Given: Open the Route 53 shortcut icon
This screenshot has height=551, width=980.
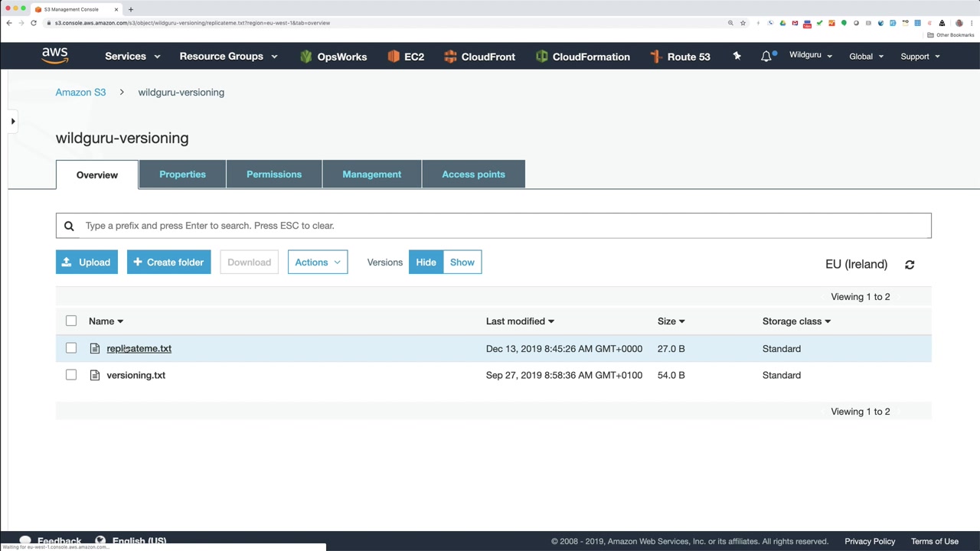Looking at the screenshot, I should 656,56.
